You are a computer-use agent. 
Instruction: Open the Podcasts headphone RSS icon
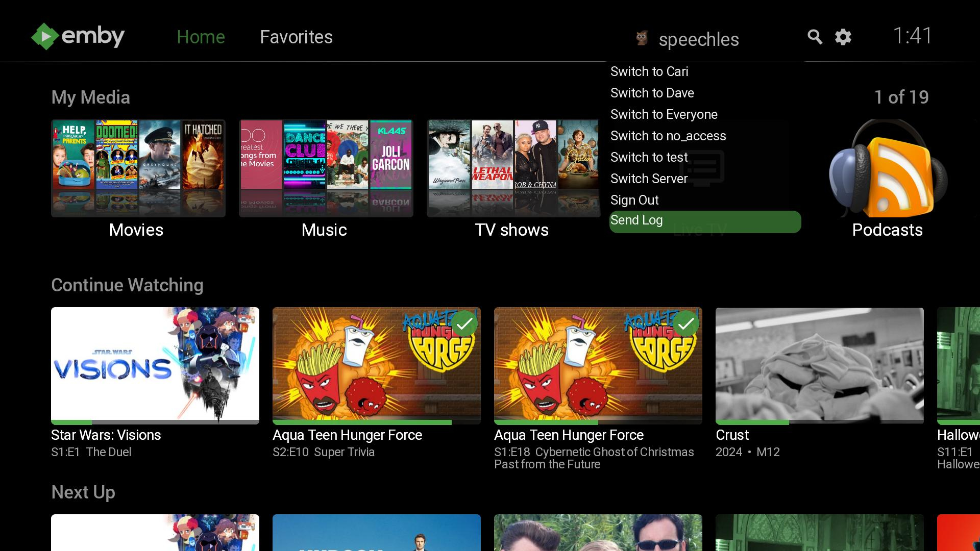click(x=887, y=169)
